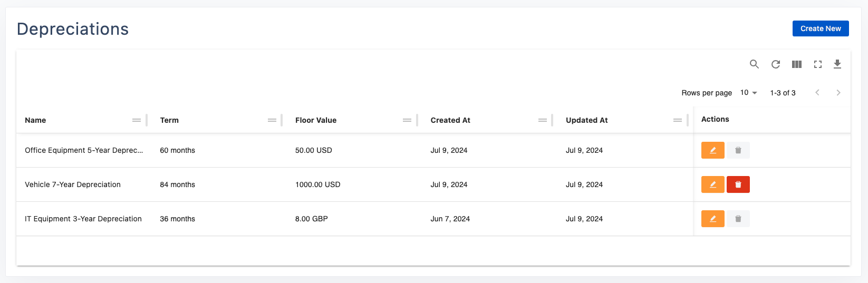Go to the next page of results

tap(838, 93)
